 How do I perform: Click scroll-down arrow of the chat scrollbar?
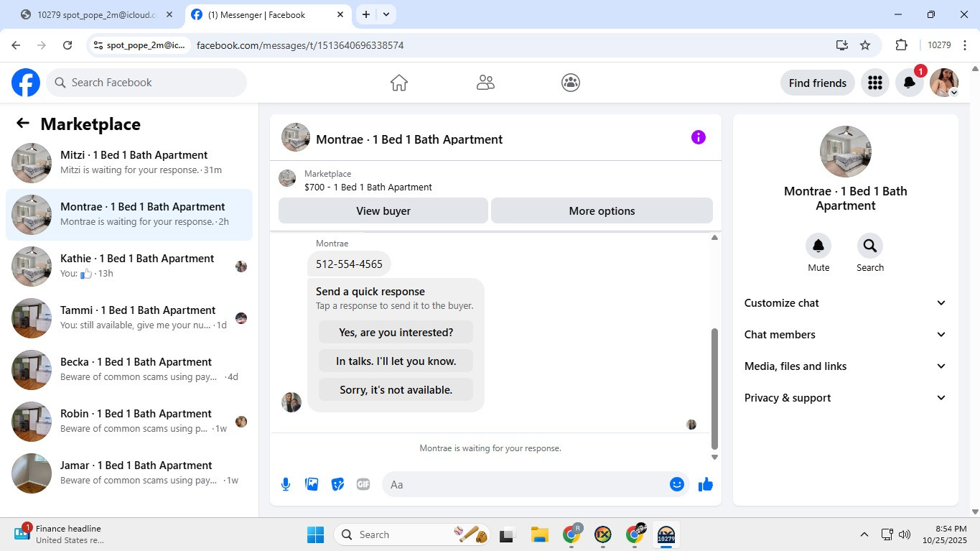click(x=714, y=458)
